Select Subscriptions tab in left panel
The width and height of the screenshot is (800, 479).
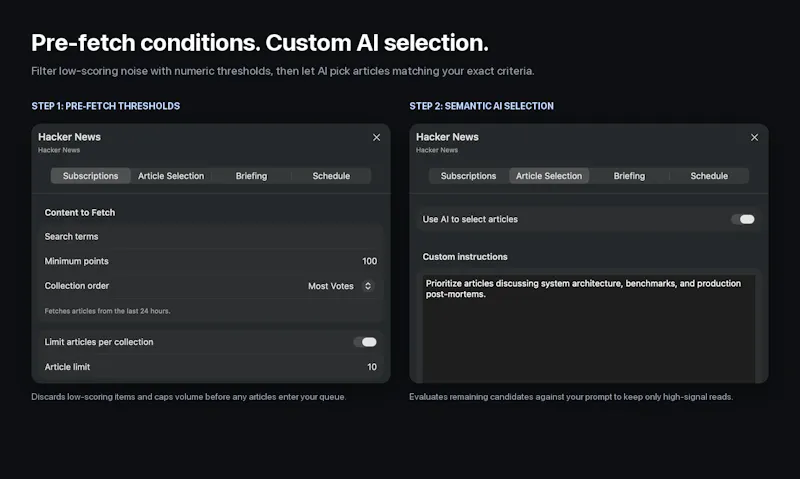[x=90, y=175]
